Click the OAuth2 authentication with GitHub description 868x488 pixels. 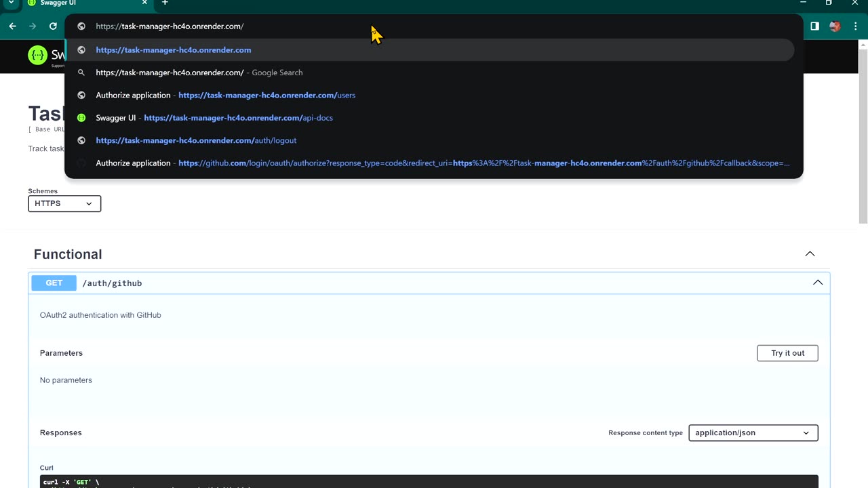click(x=100, y=315)
